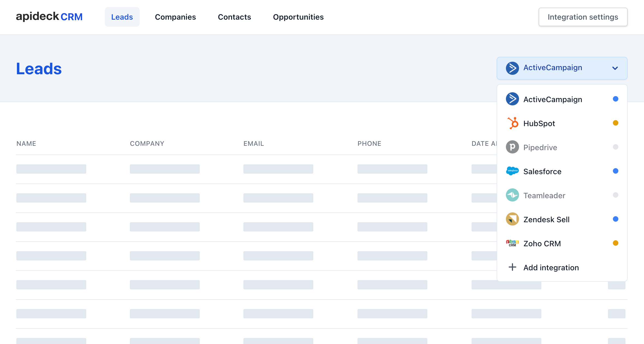Click the Zendesk Sell integration icon
Screen dimensions: 644x344
(512, 219)
